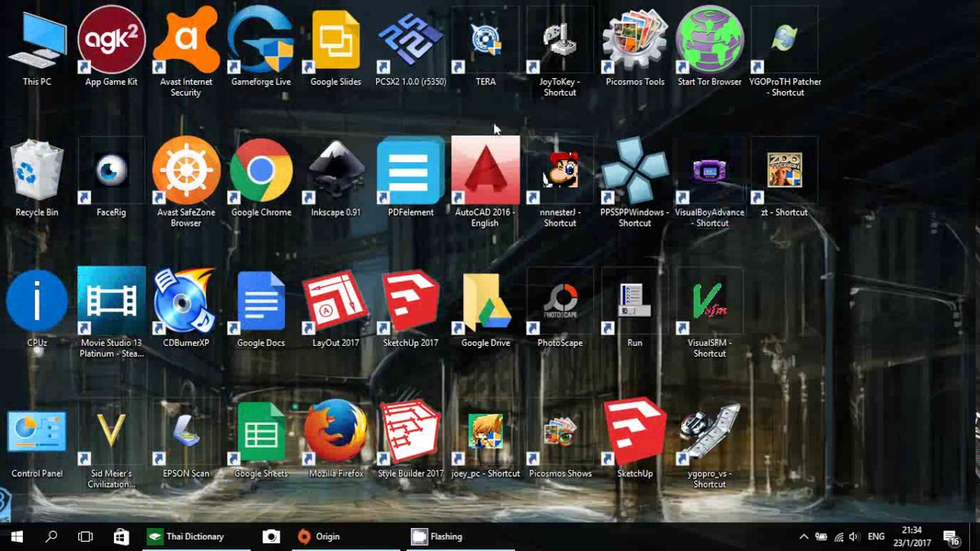This screenshot has width=980, height=551.
Task: Select the PCSX2 1.0.0 shortcut
Action: [x=410, y=46]
